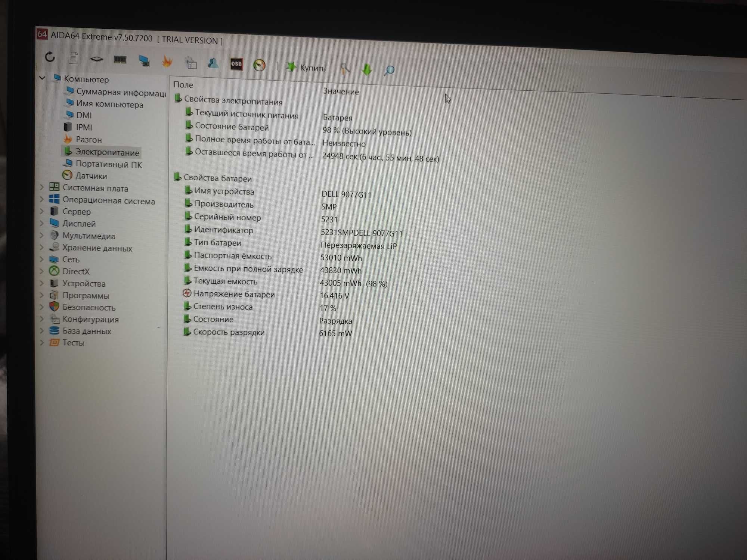Expand the Хранение данных node
747x560 pixels.
coord(41,247)
